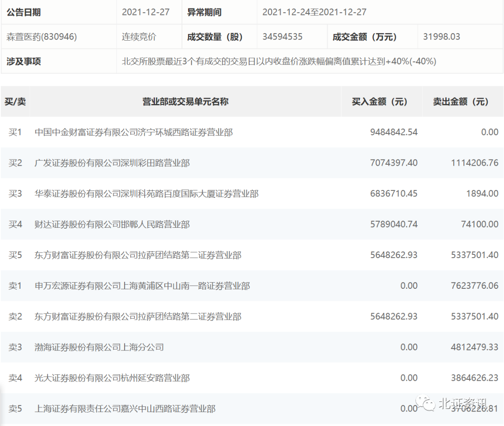Click the 涉及事项 label cell
The image size is (504, 426).
click(23, 62)
